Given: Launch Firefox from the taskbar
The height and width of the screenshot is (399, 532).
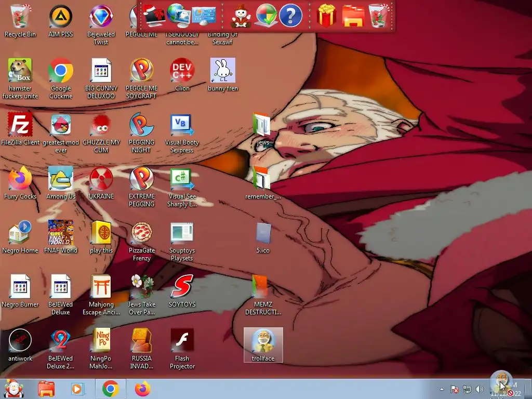Looking at the screenshot, I should [x=142, y=389].
